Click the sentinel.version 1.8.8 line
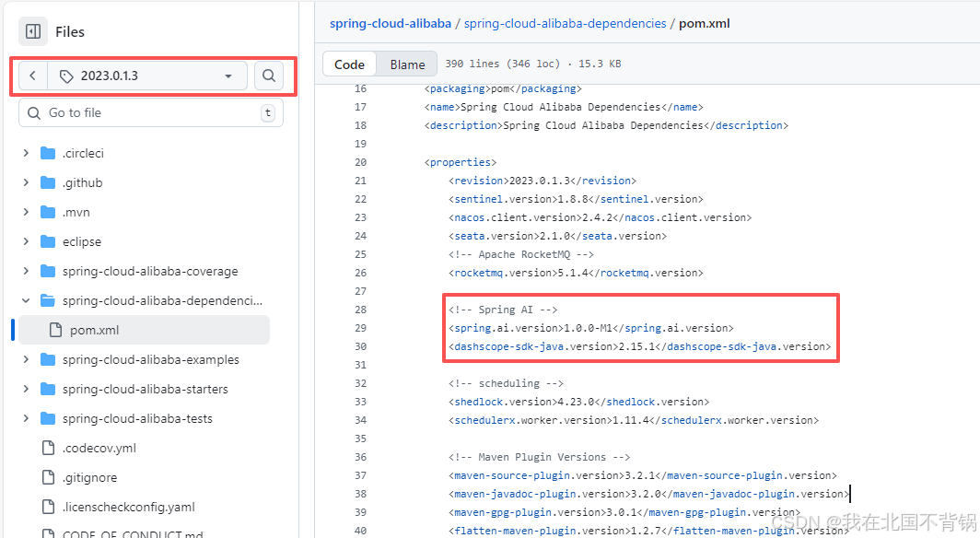This screenshot has height=538, width=980. tap(576, 199)
